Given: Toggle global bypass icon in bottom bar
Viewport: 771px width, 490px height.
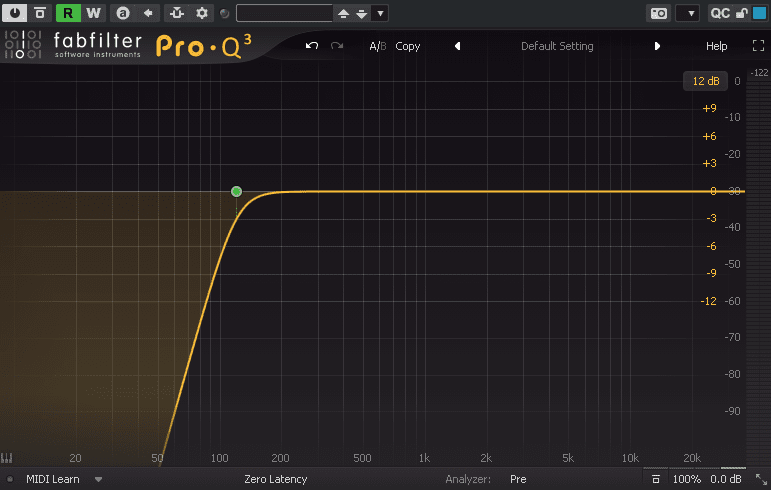Looking at the screenshot, I should point(655,479).
